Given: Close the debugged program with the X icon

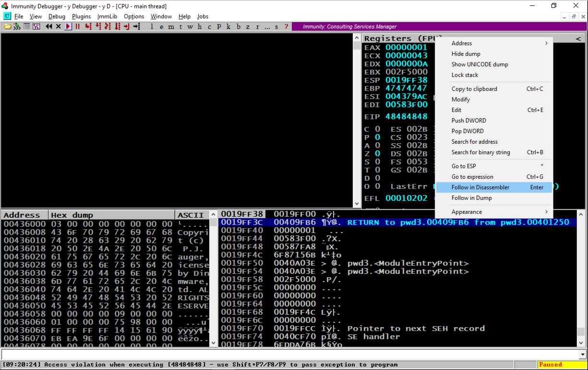Looking at the screenshot, I should (58, 26).
